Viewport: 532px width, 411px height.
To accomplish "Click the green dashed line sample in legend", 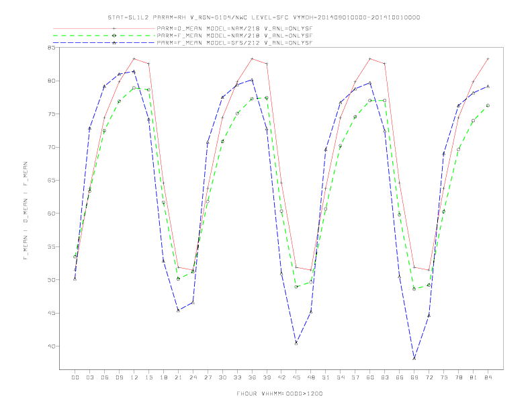I will coord(104,36).
